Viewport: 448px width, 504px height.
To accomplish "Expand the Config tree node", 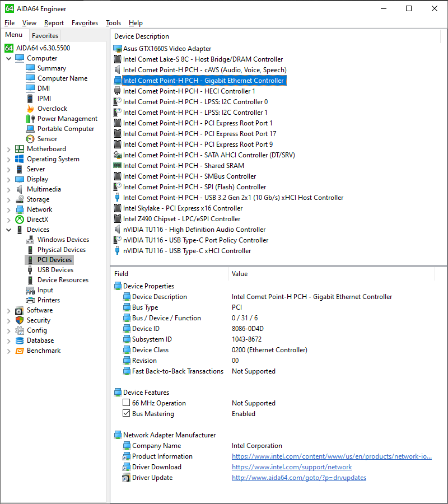I will [8, 331].
